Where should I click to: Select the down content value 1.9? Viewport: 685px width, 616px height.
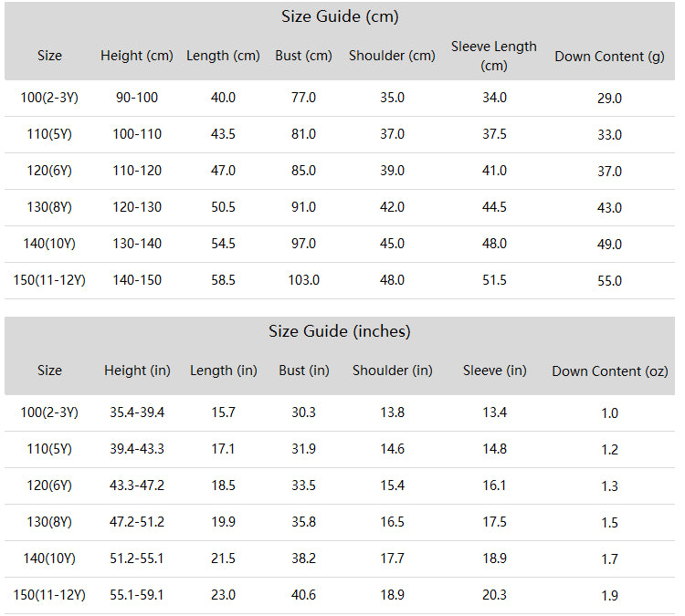pos(609,596)
